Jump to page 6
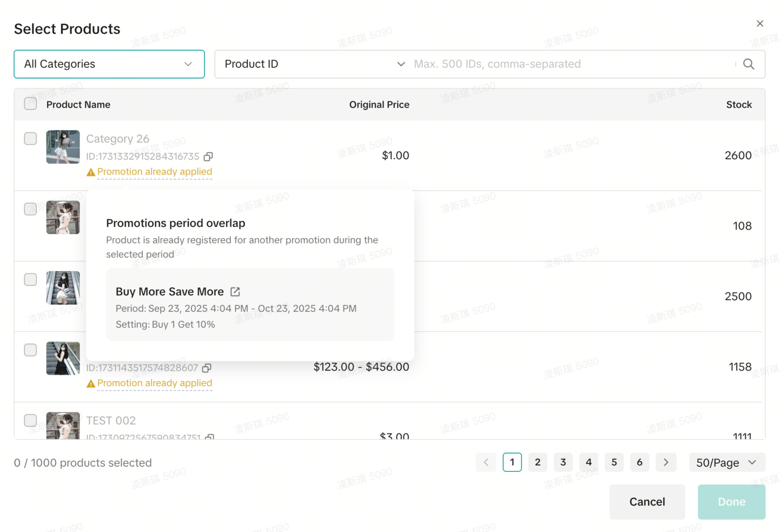The image size is (781, 532). pyautogui.click(x=639, y=462)
